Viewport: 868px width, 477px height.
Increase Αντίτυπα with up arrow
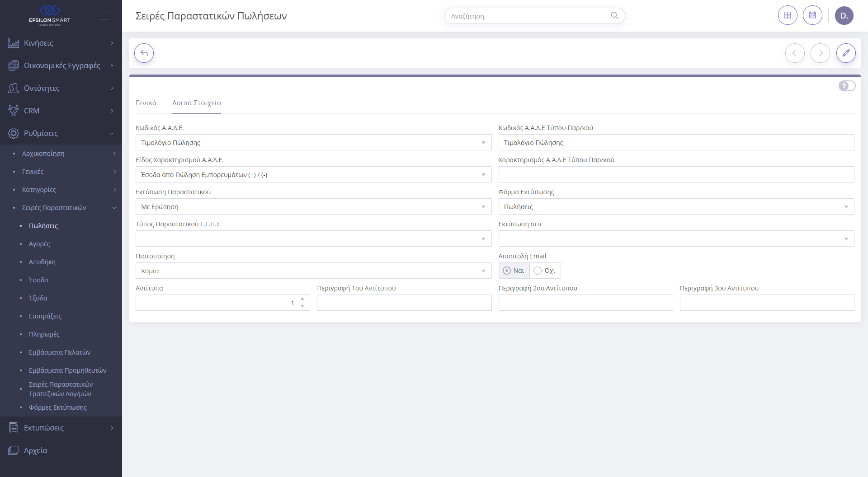point(302,299)
